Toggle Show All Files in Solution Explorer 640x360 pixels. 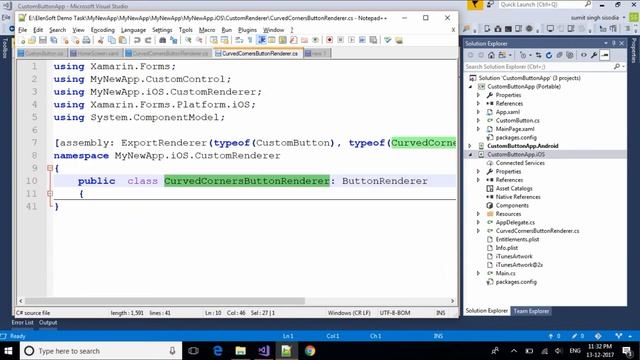(x=570, y=55)
